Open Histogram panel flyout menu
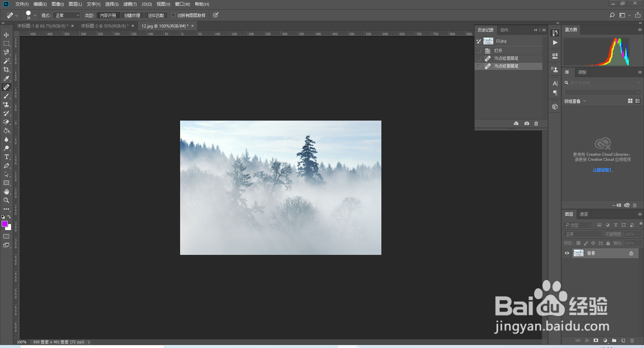644x348 pixels. [x=640, y=30]
